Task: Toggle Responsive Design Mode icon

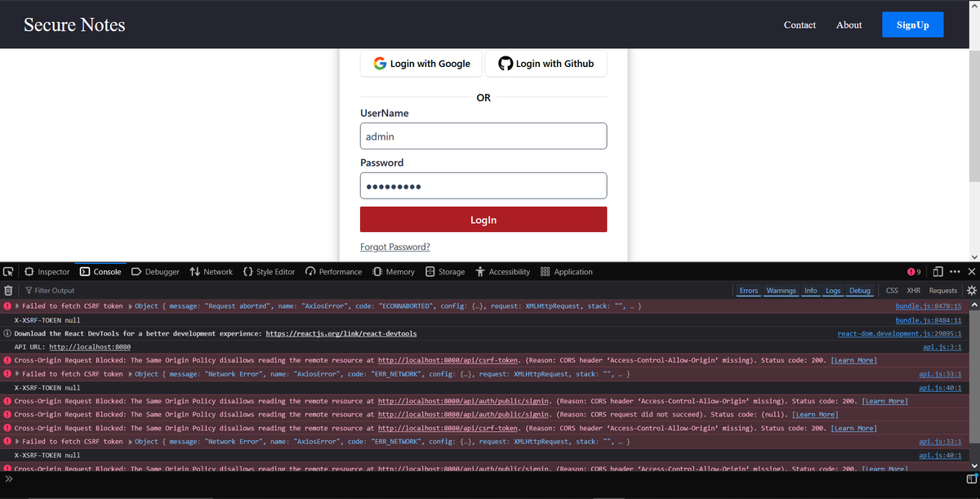Action: tap(938, 271)
